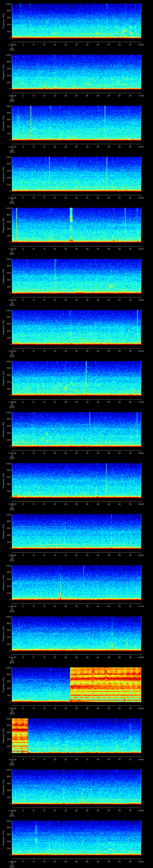Select the 32:00 end time label
Screen dimensions: 153x868
click(141, 147)
